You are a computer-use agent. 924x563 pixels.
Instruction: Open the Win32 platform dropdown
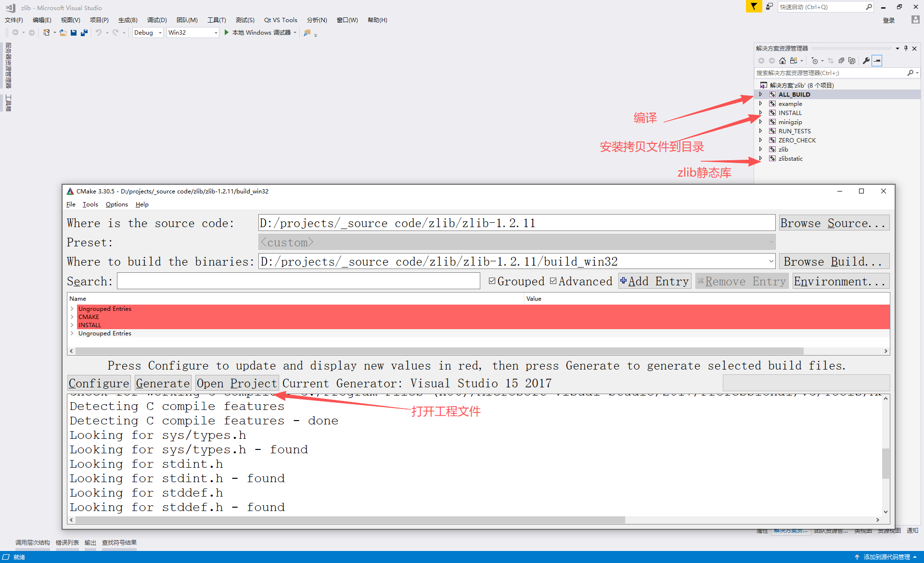coord(216,32)
